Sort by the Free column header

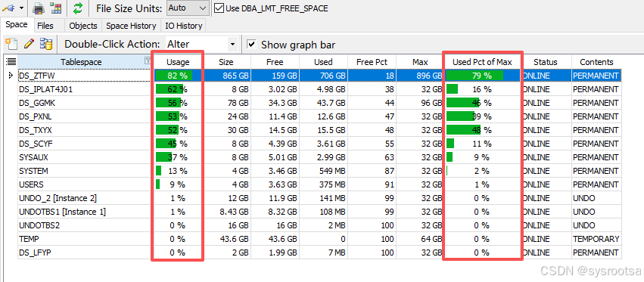(x=275, y=62)
